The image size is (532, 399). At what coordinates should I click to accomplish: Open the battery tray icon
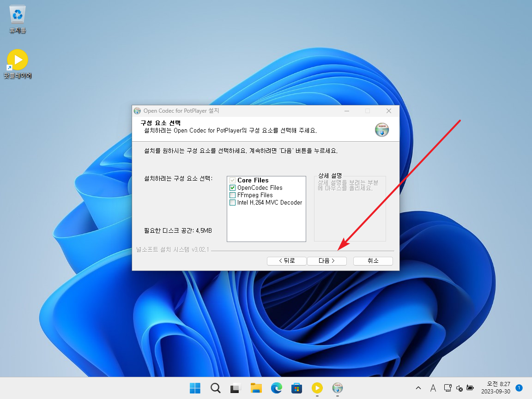point(470,388)
